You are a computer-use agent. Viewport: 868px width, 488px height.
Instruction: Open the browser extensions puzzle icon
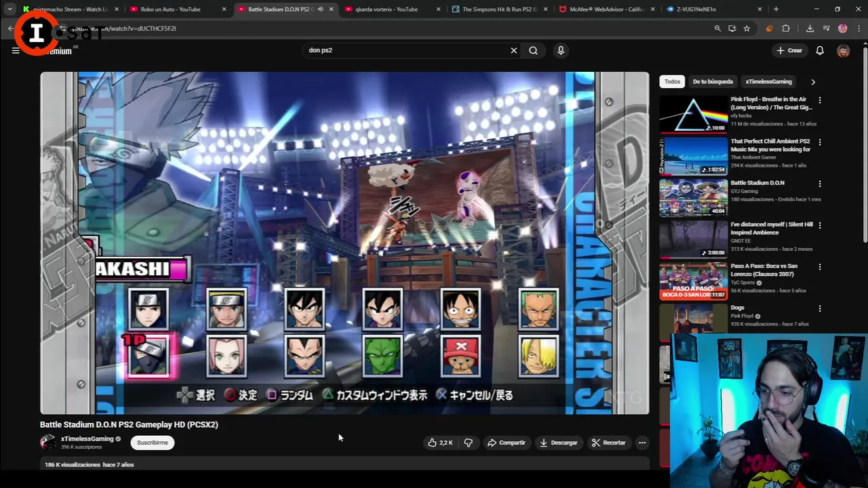click(x=786, y=28)
